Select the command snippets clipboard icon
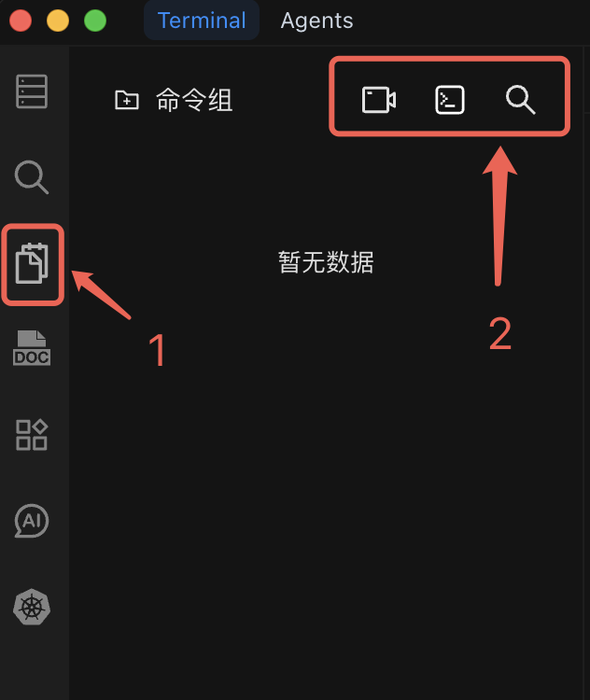This screenshot has height=700, width=590. click(x=32, y=263)
